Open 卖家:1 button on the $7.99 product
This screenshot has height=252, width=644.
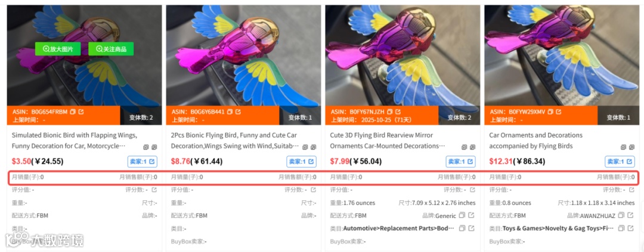tap(461, 161)
